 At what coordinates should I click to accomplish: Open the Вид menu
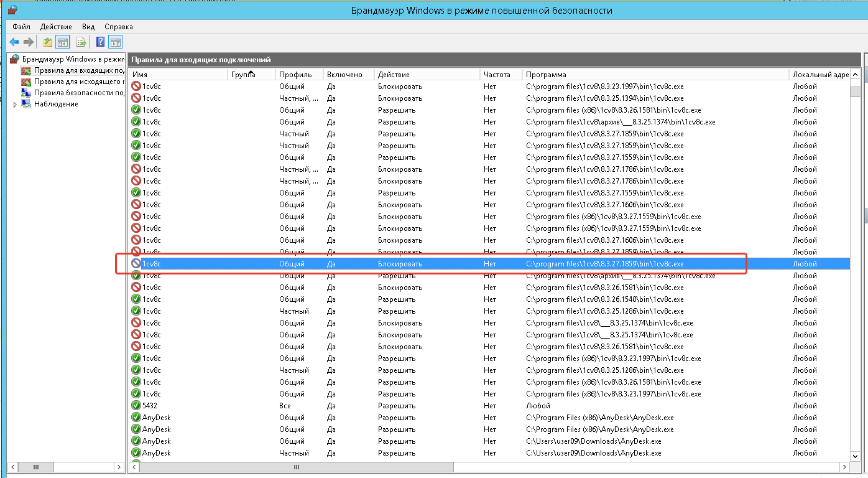coord(88,27)
